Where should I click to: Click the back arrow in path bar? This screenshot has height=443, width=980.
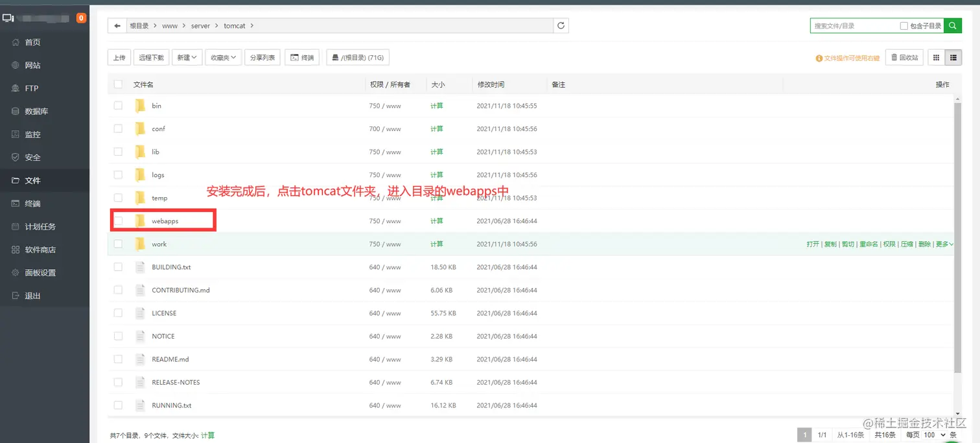[x=117, y=26]
